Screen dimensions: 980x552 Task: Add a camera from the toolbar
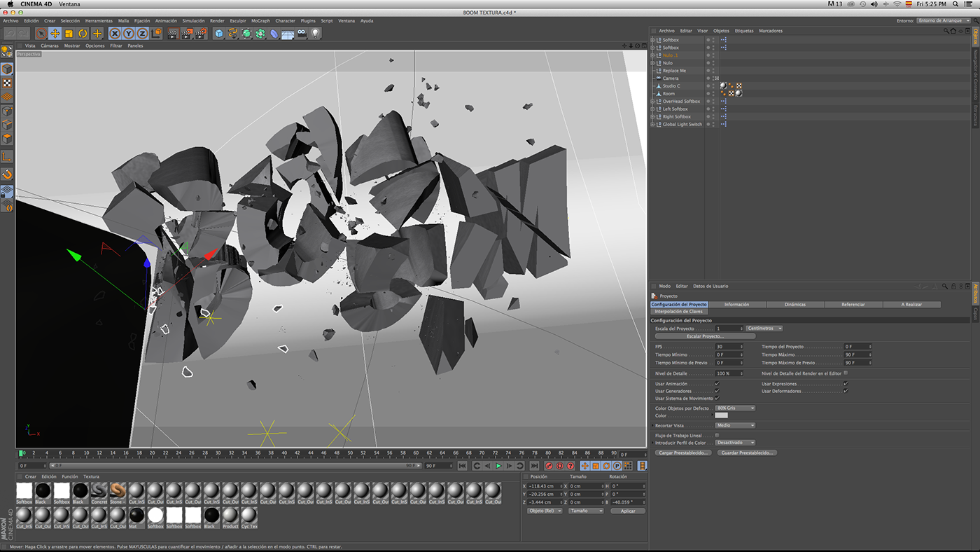(301, 33)
